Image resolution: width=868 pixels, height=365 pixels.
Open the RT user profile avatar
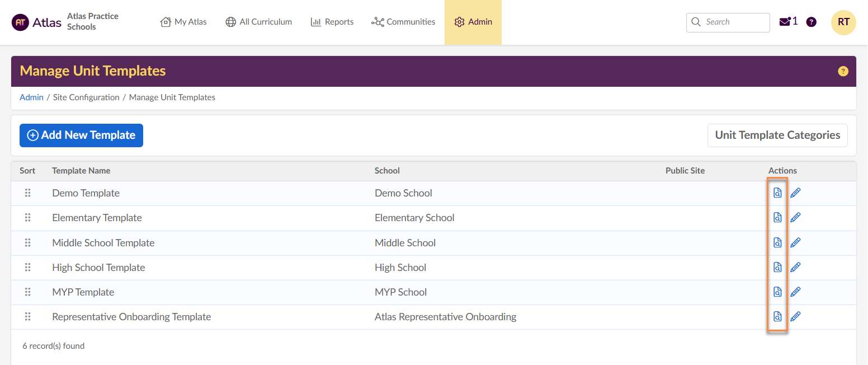coord(843,22)
